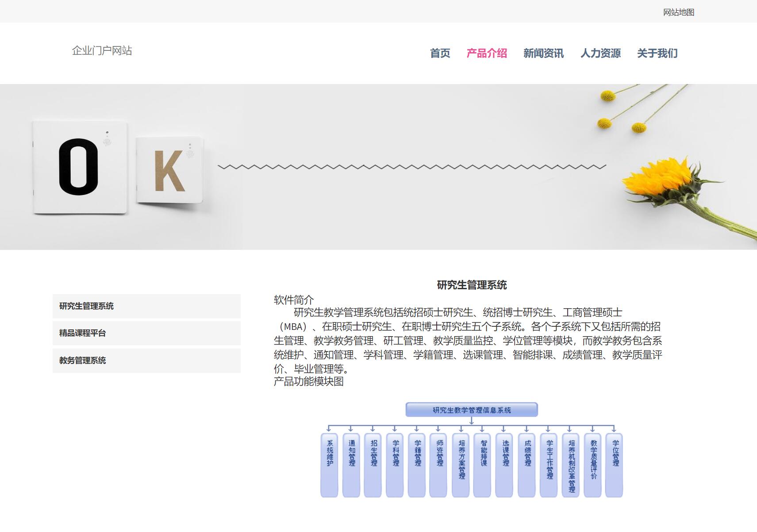The width and height of the screenshot is (757, 532).
Task: Click the 学生工作管理 module in the diagram
Action: 549,465
